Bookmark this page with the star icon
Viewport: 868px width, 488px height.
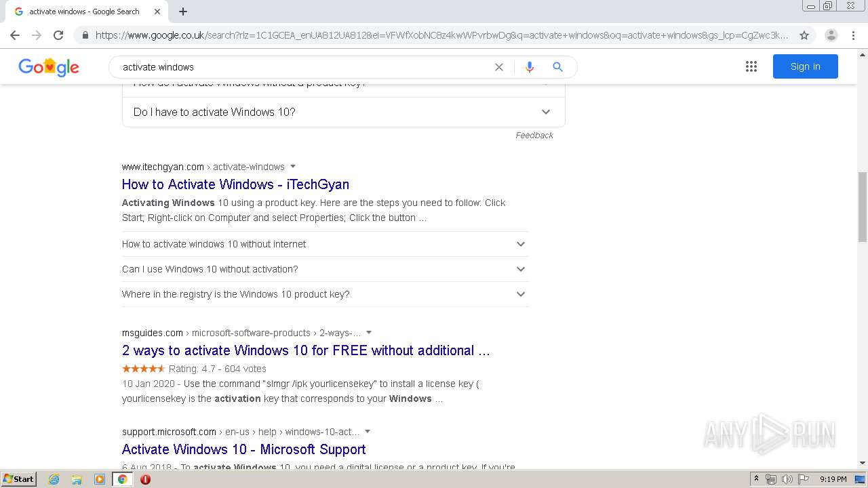804,35
